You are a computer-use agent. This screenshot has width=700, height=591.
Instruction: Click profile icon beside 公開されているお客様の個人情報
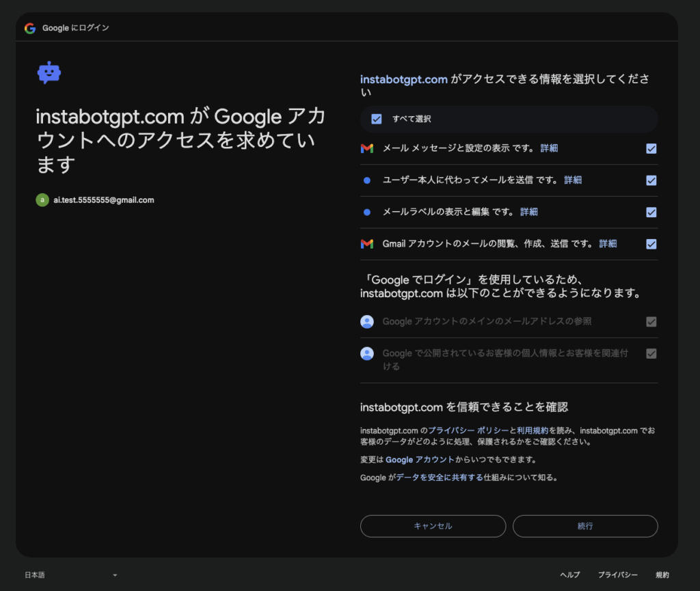pos(367,354)
